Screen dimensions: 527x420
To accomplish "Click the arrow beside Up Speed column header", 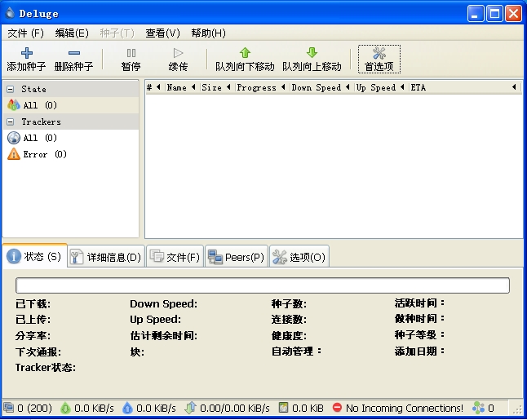I will point(402,87).
